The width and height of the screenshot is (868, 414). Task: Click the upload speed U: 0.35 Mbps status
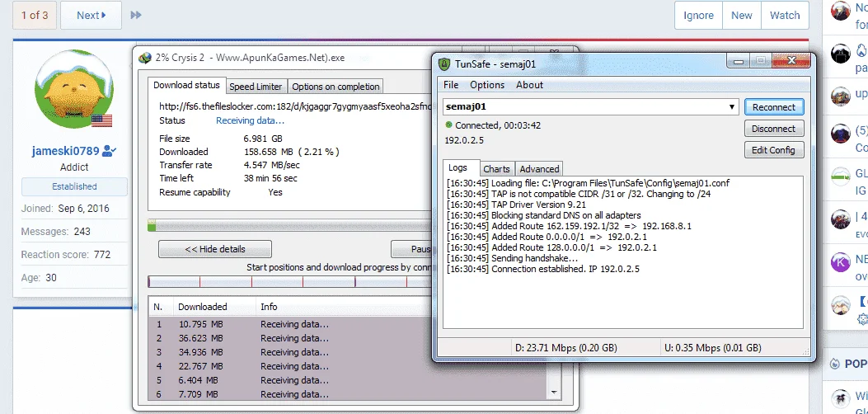[713, 348]
